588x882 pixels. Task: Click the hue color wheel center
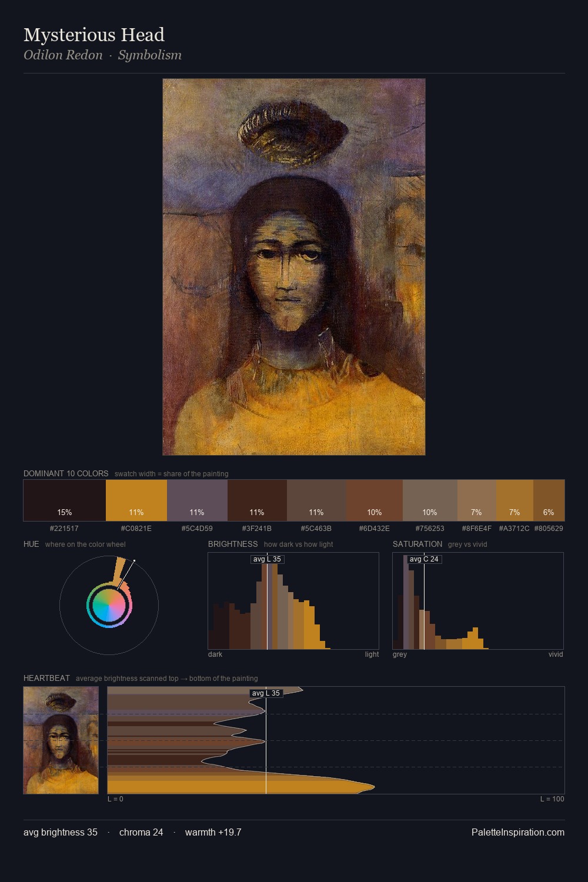109,605
